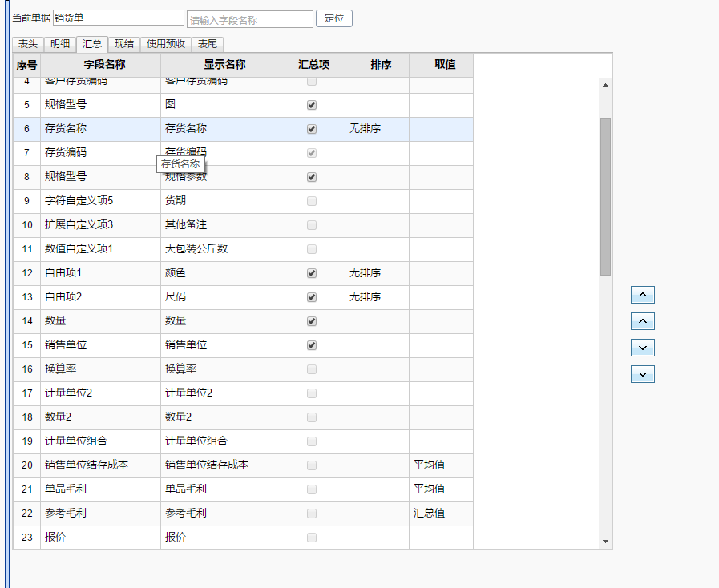Open the 无排序 sort cell for 尺码
719x588 pixels.
click(x=377, y=297)
